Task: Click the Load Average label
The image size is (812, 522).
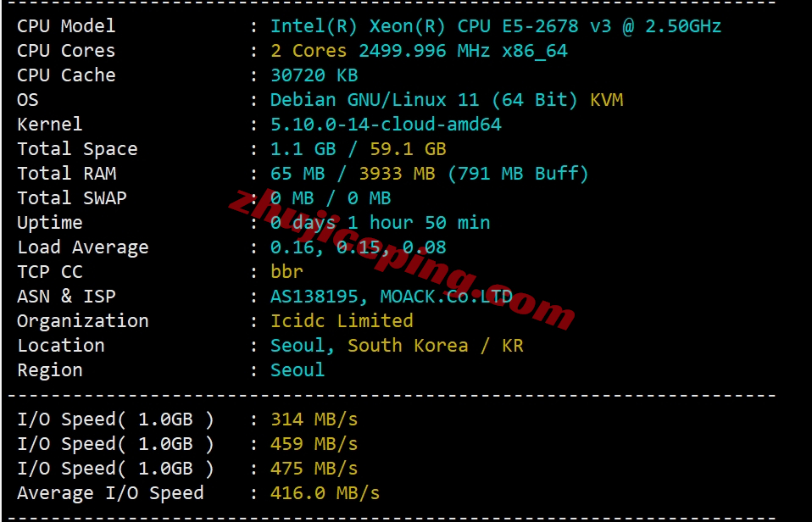Action: pyautogui.click(x=83, y=247)
